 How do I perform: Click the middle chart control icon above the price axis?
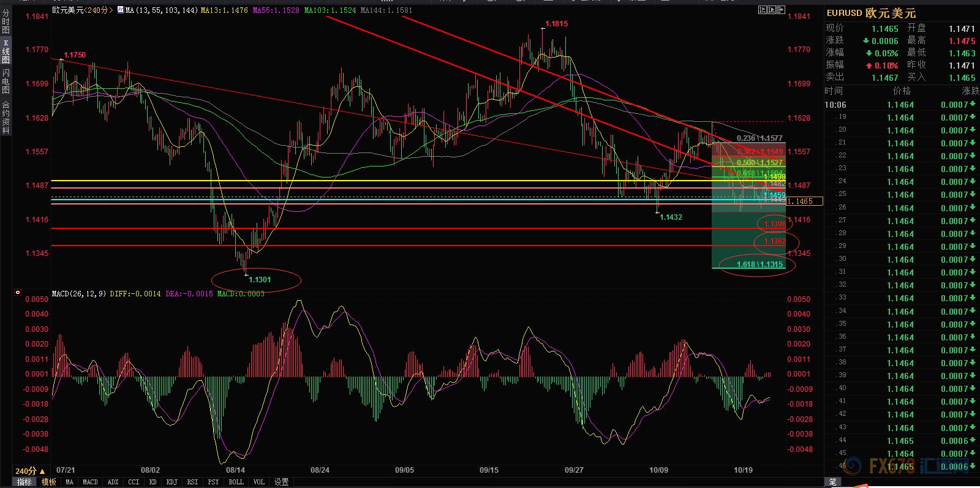coord(771,10)
